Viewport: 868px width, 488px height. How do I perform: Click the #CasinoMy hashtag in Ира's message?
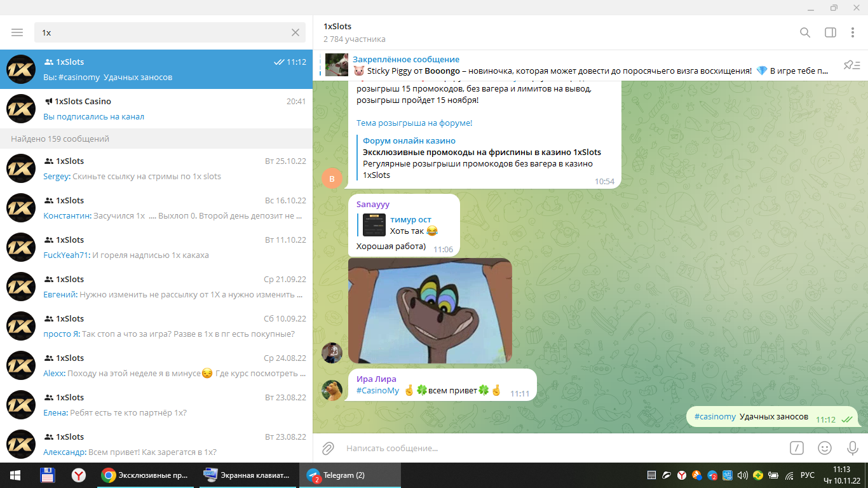tap(377, 390)
